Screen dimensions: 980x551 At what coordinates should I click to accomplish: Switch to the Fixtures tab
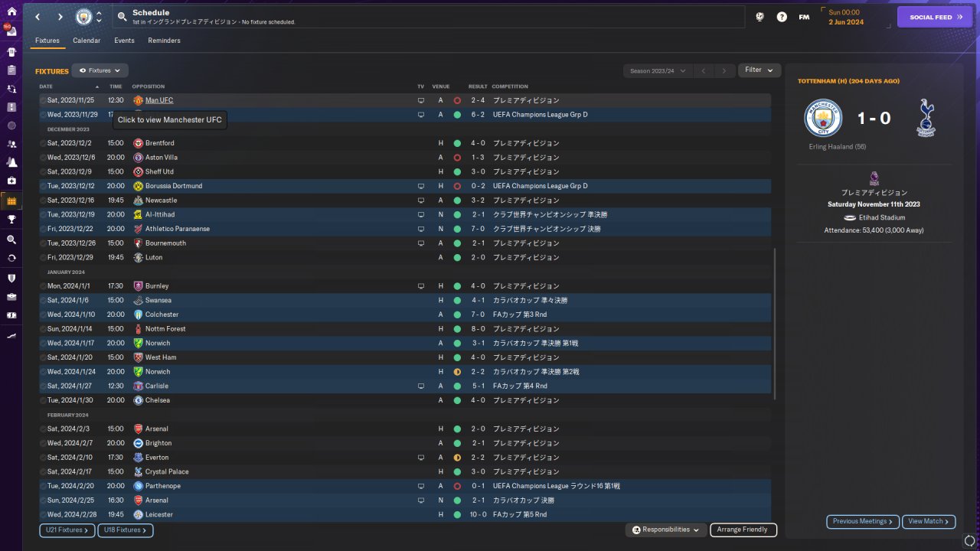pos(47,41)
